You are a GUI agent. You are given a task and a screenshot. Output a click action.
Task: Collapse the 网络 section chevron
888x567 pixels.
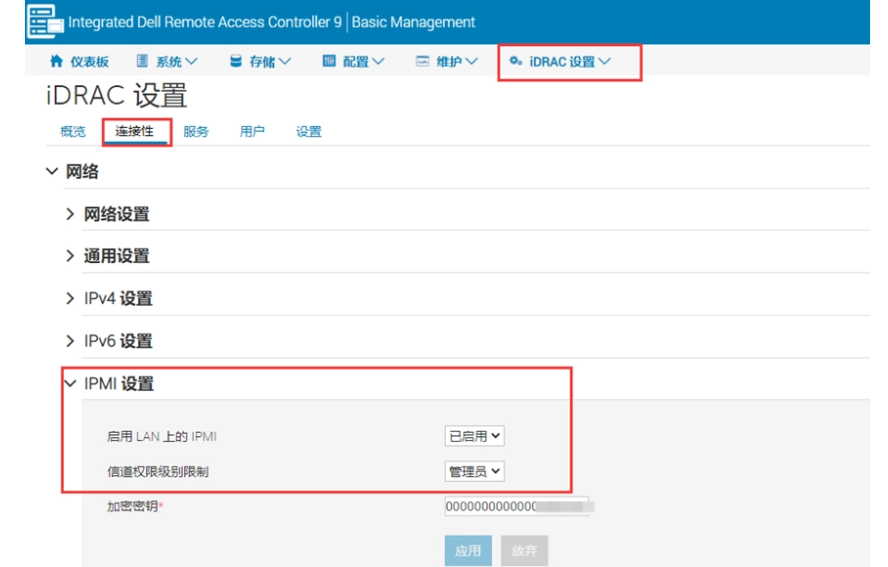[52, 171]
